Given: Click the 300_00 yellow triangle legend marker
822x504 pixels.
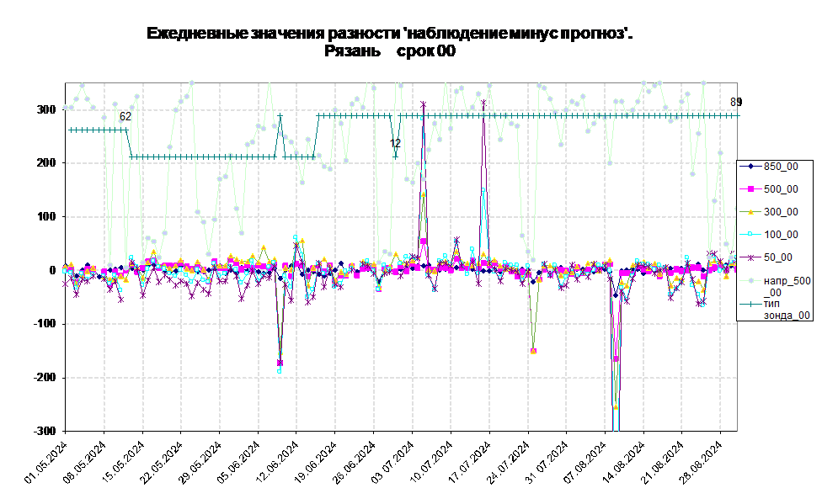Looking at the screenshot, I should click(750, 212).
